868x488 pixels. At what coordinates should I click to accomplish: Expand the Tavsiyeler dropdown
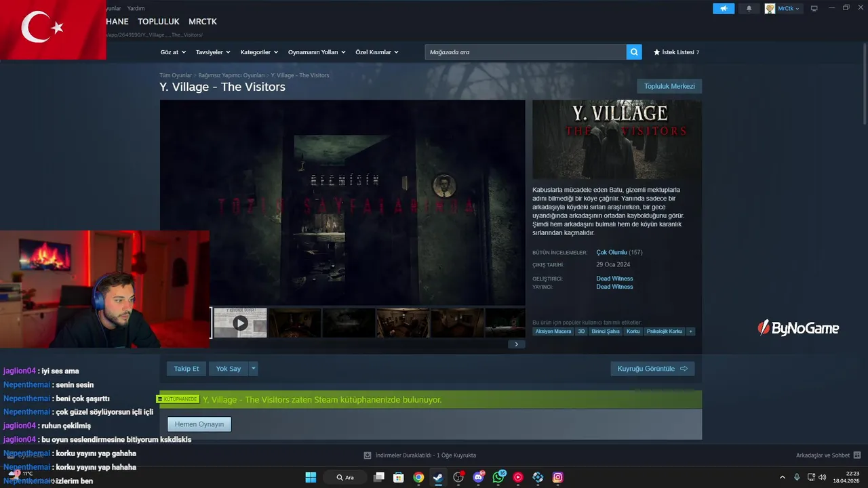coord(213,52)
